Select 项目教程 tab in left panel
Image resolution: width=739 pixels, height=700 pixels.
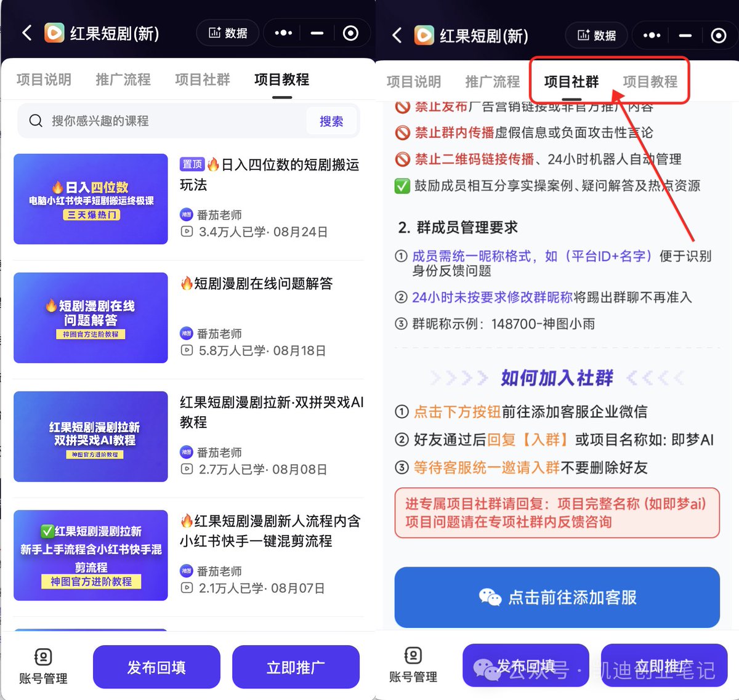[x=282, y=79]
